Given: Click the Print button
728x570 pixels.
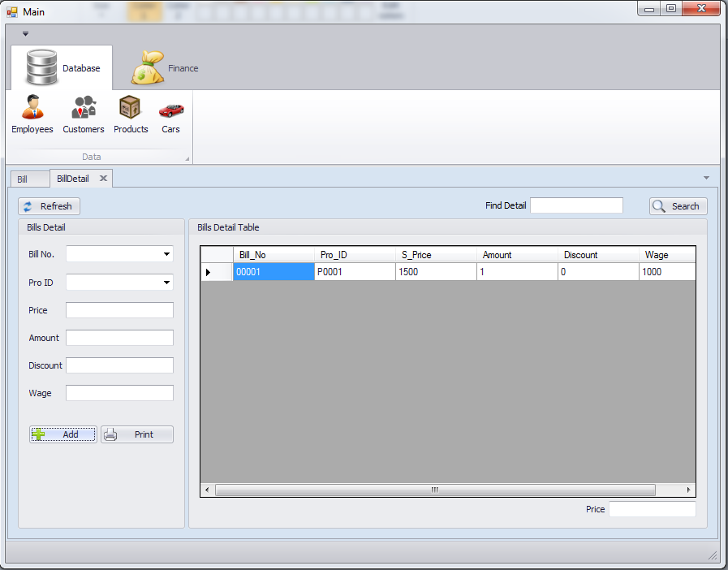Looking at the screenshot, I should coord(137,434).
